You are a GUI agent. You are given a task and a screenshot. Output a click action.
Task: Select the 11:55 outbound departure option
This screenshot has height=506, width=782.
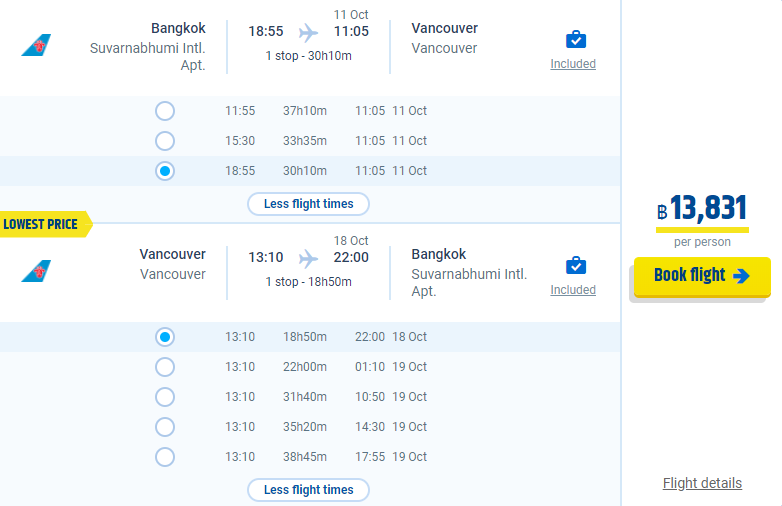pyautogui.click(x=165, y=111)
